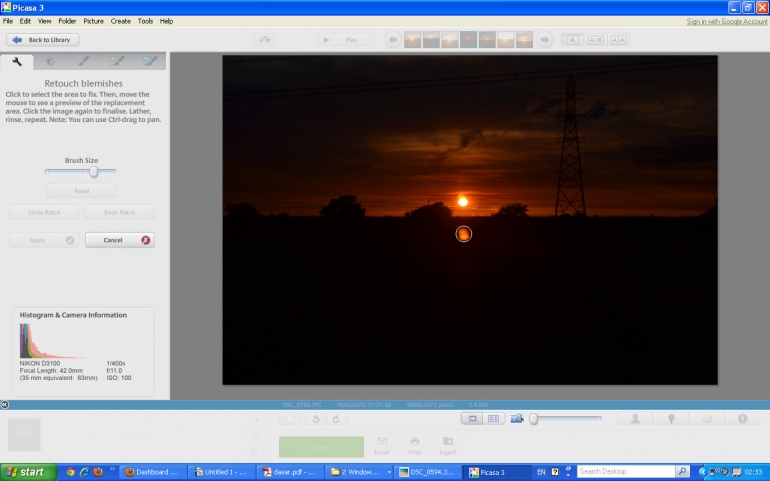Switch to the Tuning tab with sun icon
This screenshot has width=770, height=481.
tap(50, 62)
